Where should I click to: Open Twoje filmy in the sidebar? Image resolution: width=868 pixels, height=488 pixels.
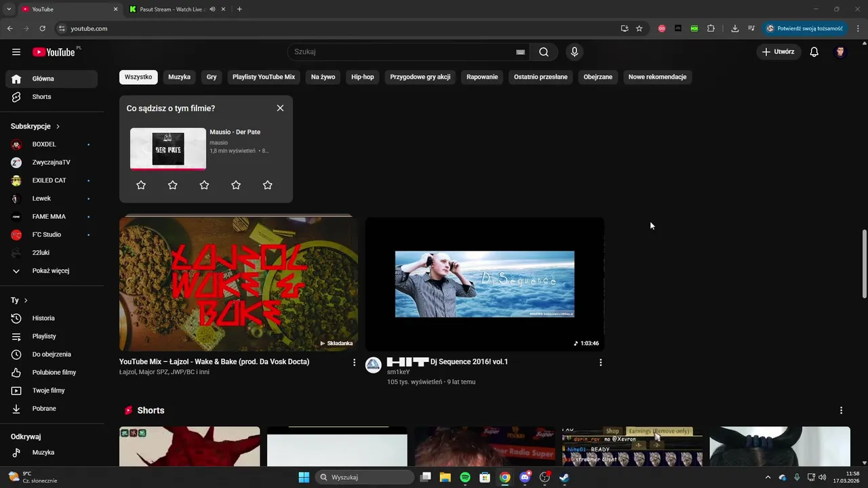52,390
